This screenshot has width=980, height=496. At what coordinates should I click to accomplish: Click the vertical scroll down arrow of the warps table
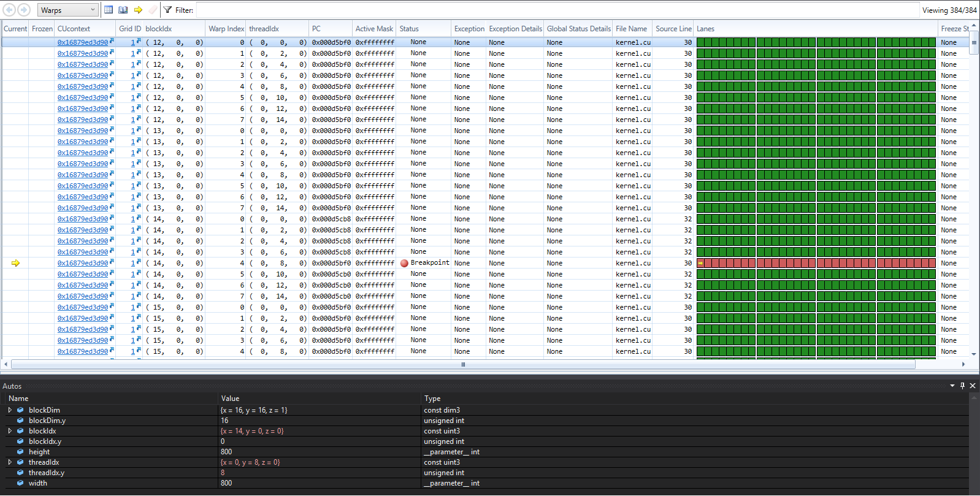[x=974, y=354]
